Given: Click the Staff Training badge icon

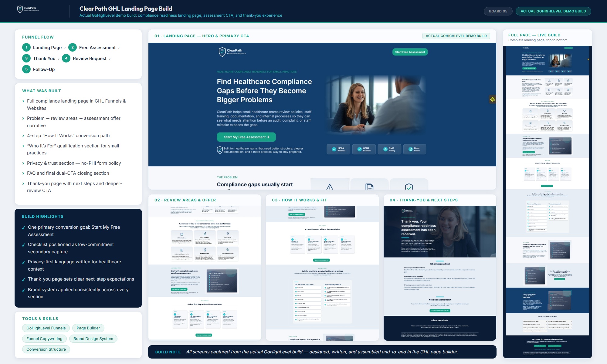Looking at the screenshot, I should coord(385,149).
